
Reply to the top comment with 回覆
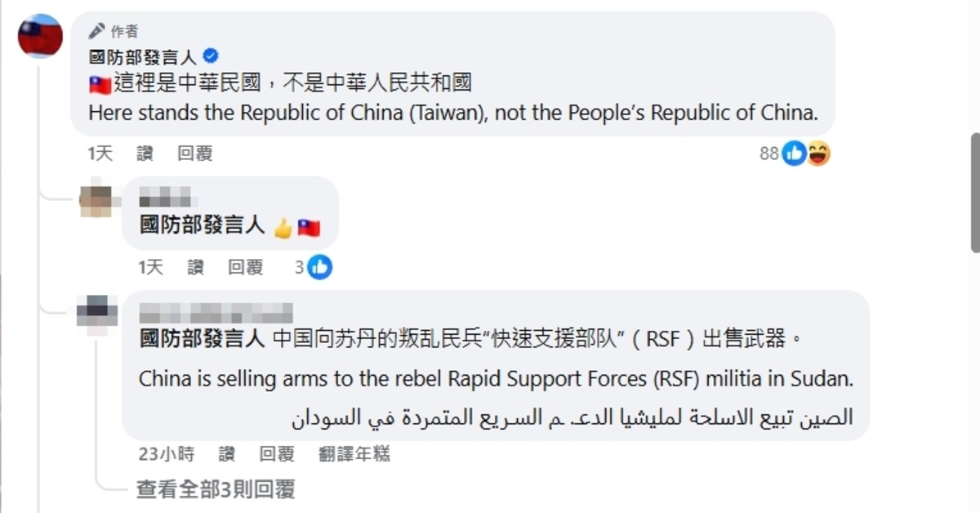tap(194, 154)
